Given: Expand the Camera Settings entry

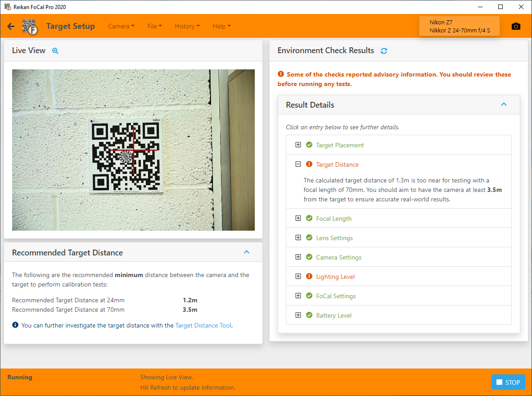Looking at the screenshot, I should (298, 257).
